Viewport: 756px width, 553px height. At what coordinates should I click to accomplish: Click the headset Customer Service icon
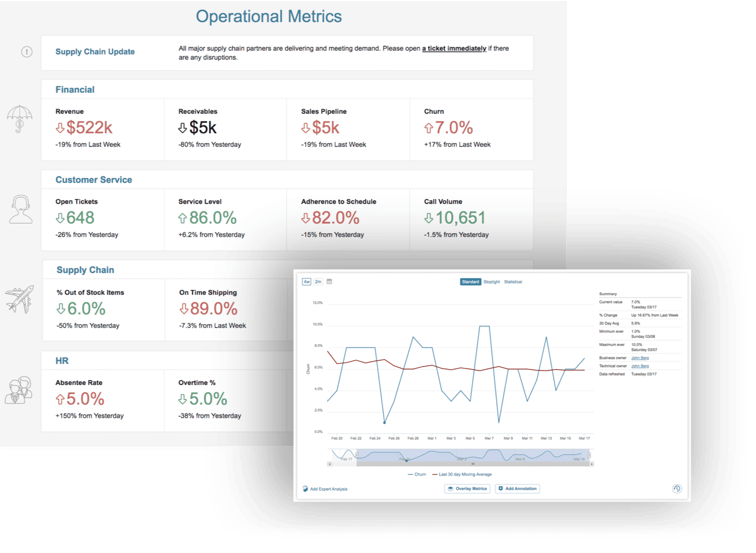21,209
